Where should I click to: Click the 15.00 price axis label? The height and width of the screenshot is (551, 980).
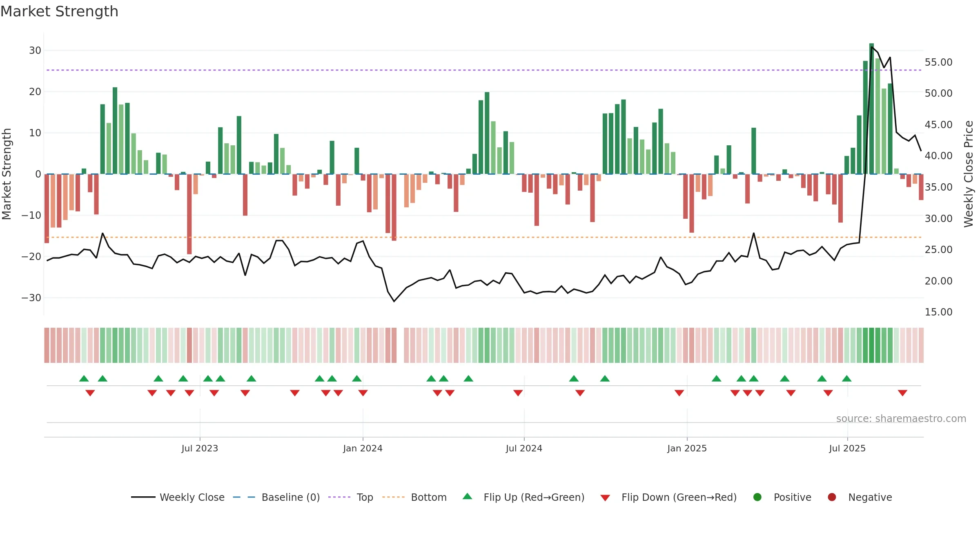[x=938, y=312]
